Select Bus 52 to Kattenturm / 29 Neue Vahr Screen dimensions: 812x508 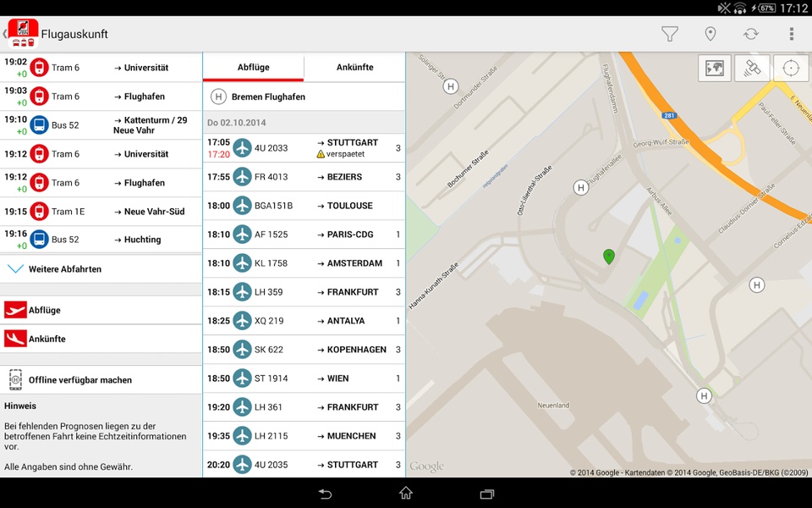101,125
